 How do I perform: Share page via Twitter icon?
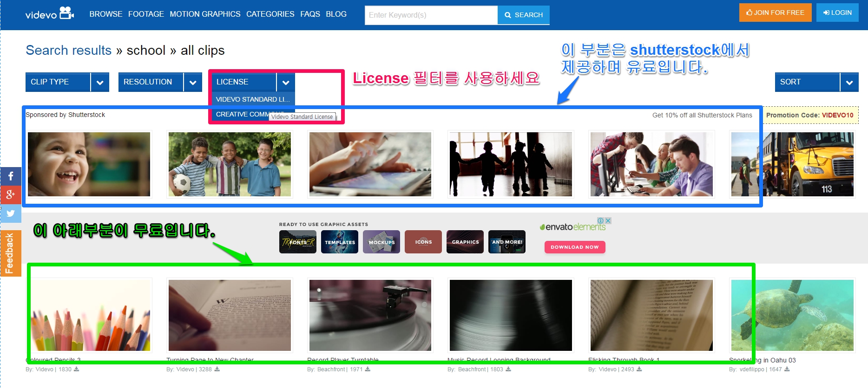11,213
